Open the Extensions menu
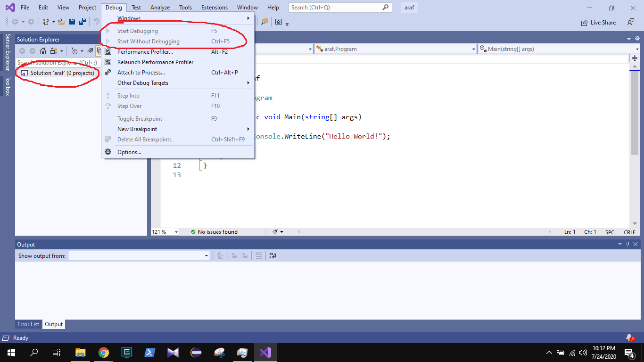644x362 pixels. point(215,8)
